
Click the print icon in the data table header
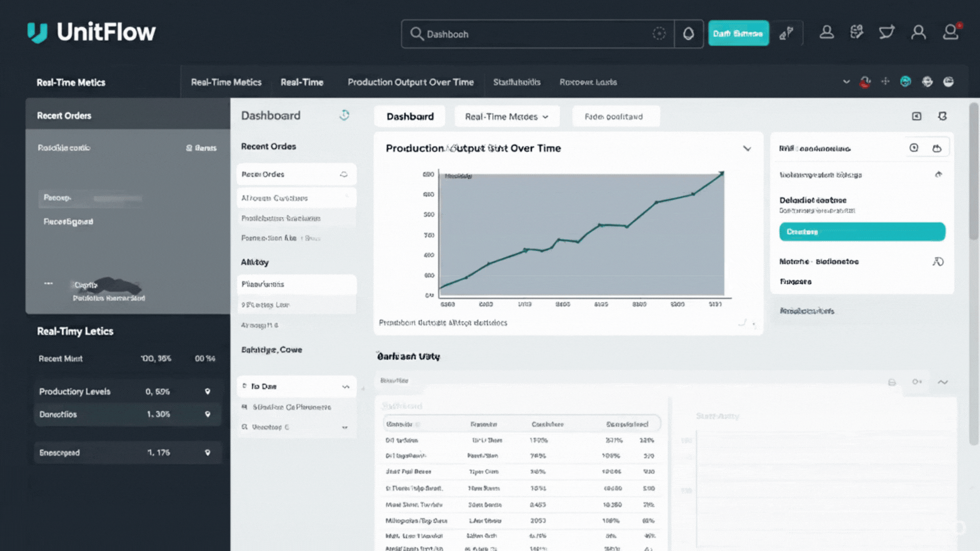point(892,382)
